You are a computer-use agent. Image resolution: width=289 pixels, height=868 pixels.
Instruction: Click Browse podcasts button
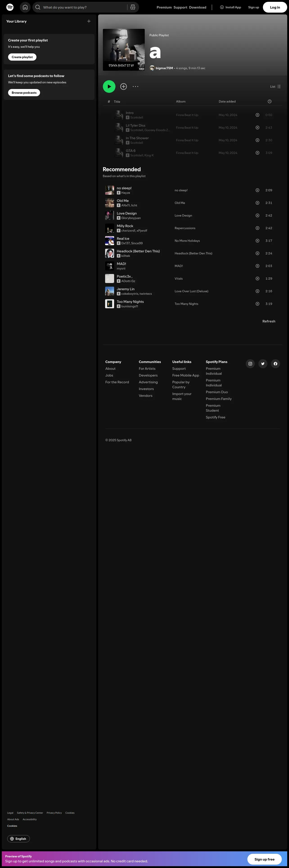click(x=24, y=93)
